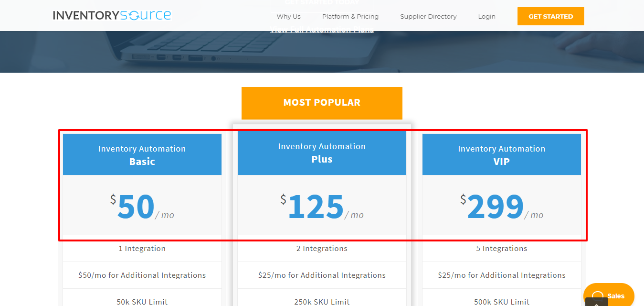The image size is (644, 306).
Task: Click '$50/mo for Additional Integrations' text
Action: 142,275
